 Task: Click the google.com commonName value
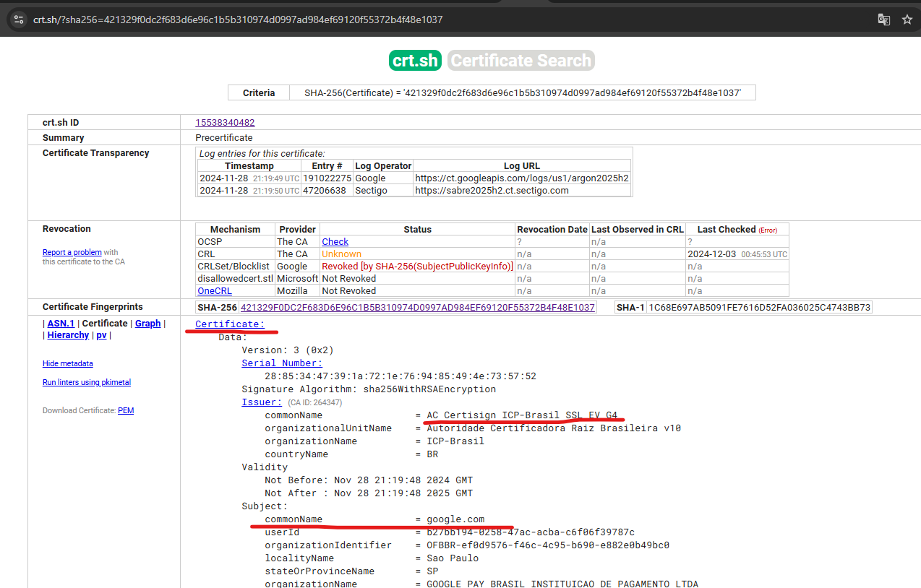pyautogui.click(x=455, y=519)
